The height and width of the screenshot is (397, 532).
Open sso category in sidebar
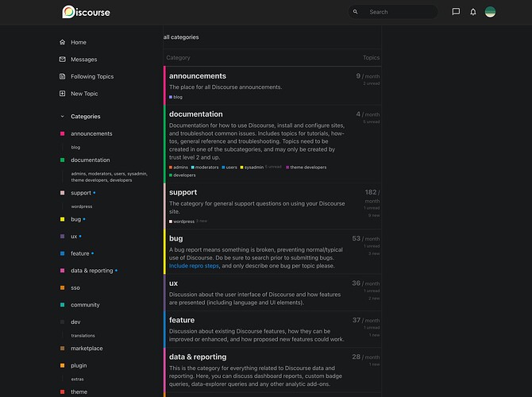coord(75,287)
